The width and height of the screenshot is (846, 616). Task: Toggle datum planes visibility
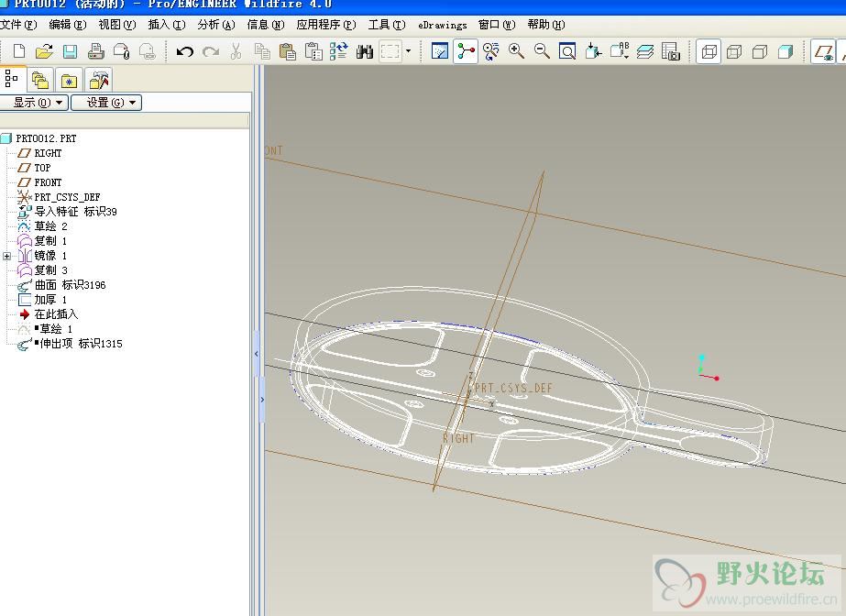(823, 51)
